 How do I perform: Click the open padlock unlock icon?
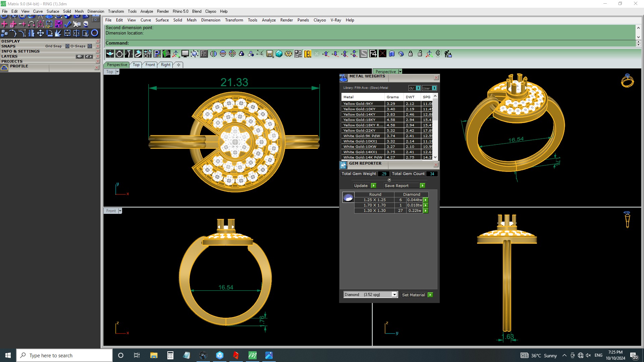[420, 54]
